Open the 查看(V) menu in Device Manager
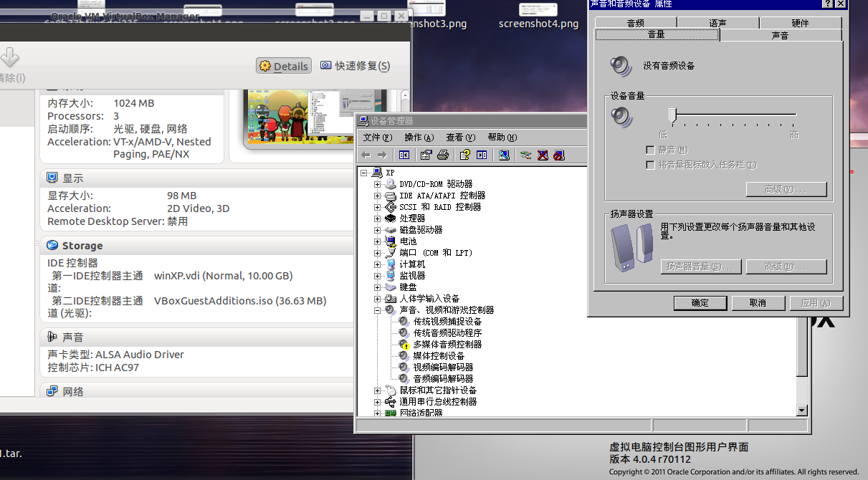The image size is (868, 480). click(x=461, y=138)
